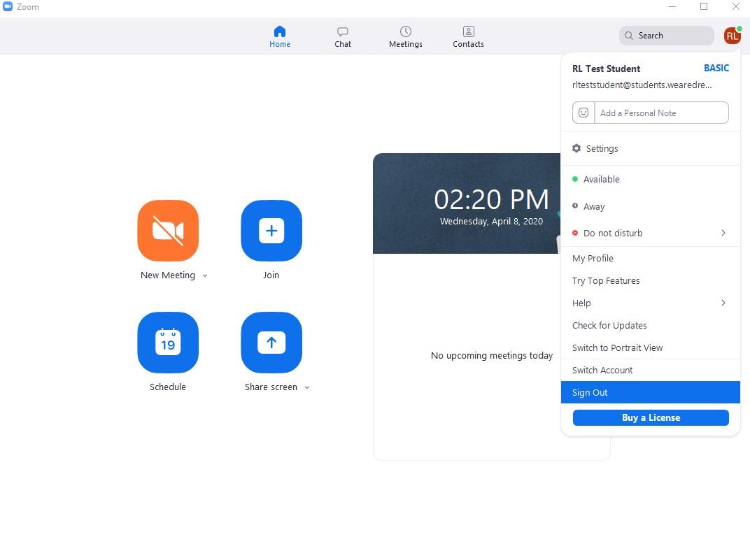Open the Help menu entry

(650, 303)
